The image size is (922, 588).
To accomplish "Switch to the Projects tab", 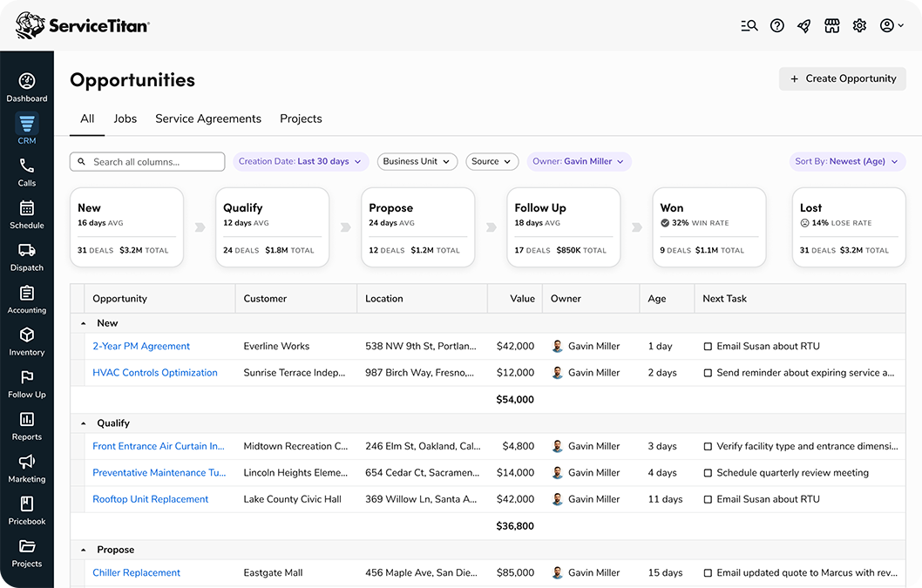I will point(301,118).
